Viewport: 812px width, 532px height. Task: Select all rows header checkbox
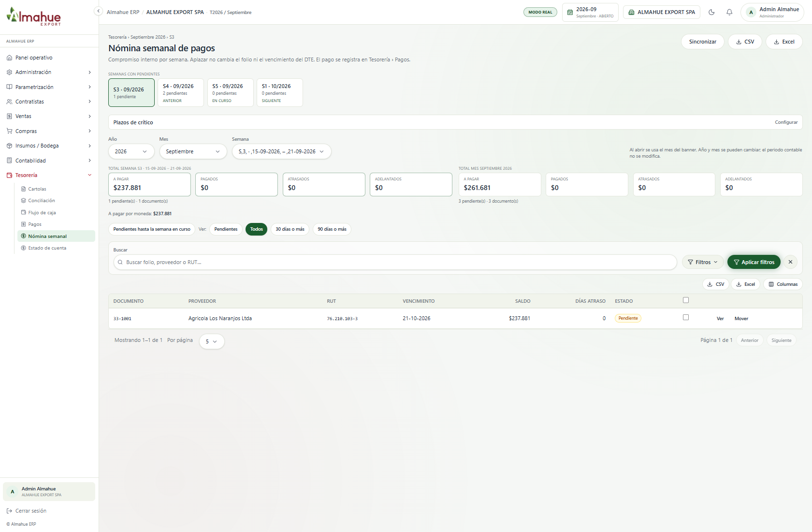(685, 300)
